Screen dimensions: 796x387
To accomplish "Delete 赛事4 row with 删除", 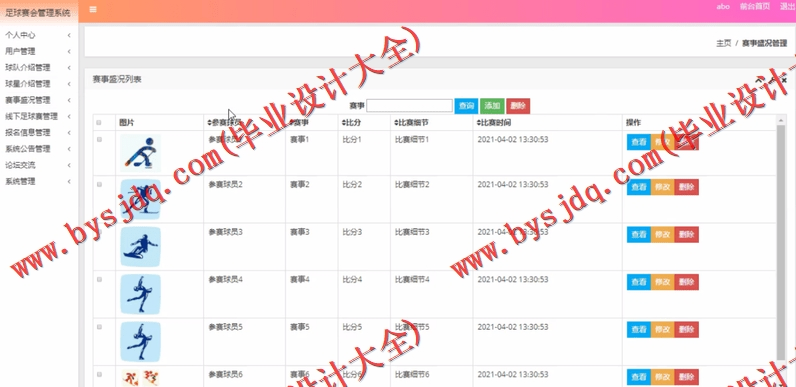I will [x=686, y=282].
